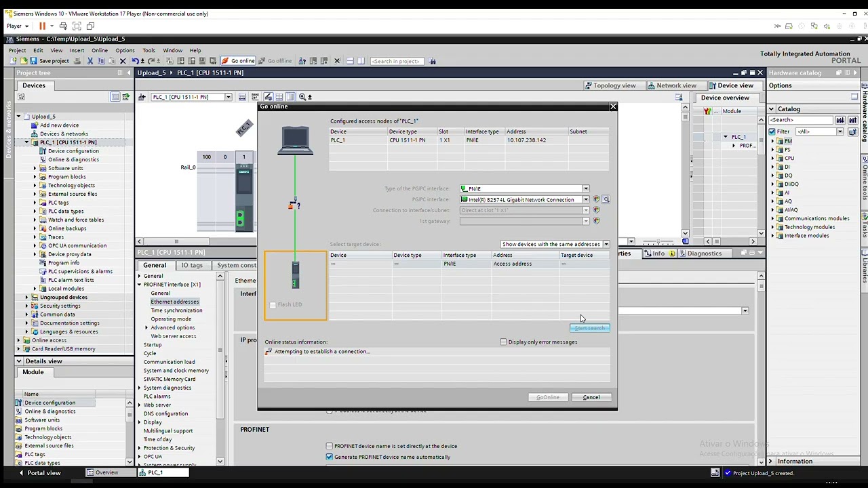Click the Go online toolbar button

[238, 61]
